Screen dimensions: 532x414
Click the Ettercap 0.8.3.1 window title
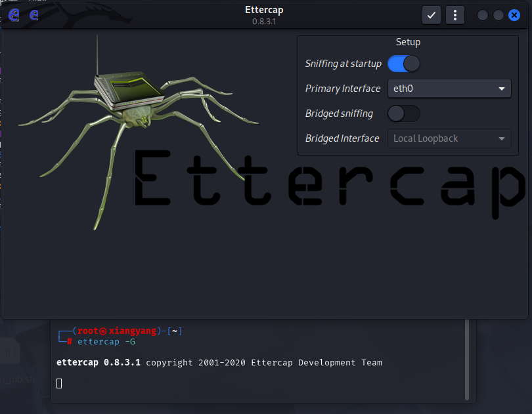coord(264,15)
